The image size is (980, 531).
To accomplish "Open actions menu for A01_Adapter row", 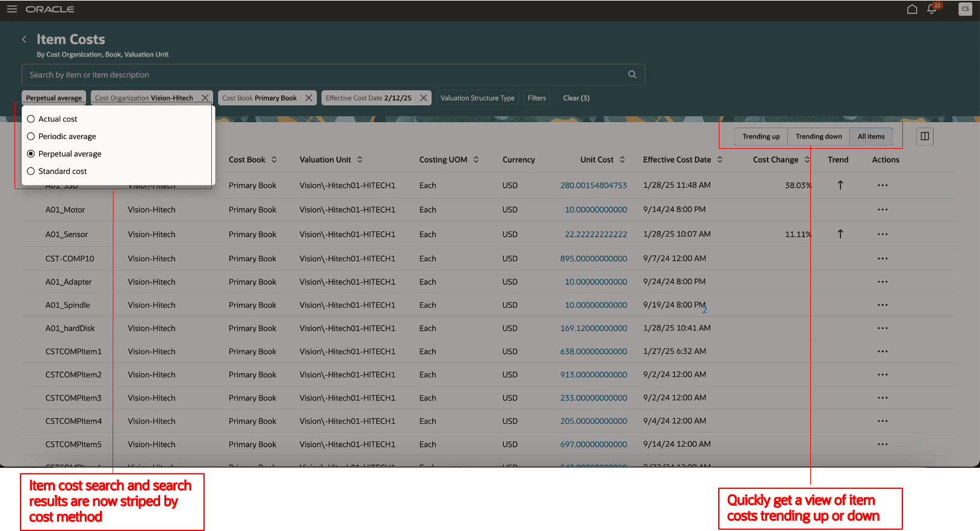I will [882, 282].
